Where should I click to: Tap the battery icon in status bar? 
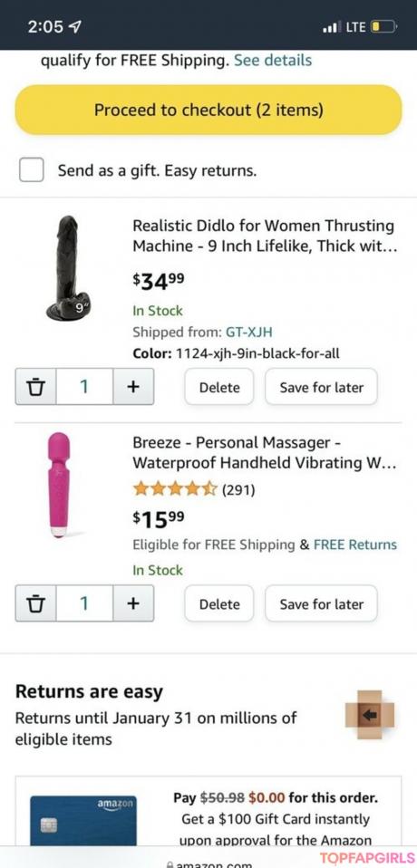[x=384, y=26]
